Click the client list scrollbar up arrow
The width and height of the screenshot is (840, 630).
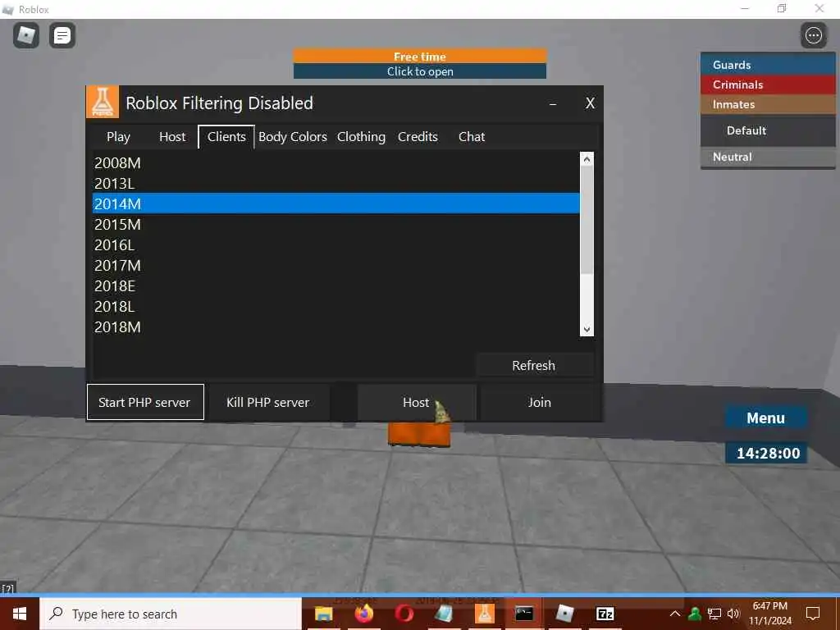[587, 159]
